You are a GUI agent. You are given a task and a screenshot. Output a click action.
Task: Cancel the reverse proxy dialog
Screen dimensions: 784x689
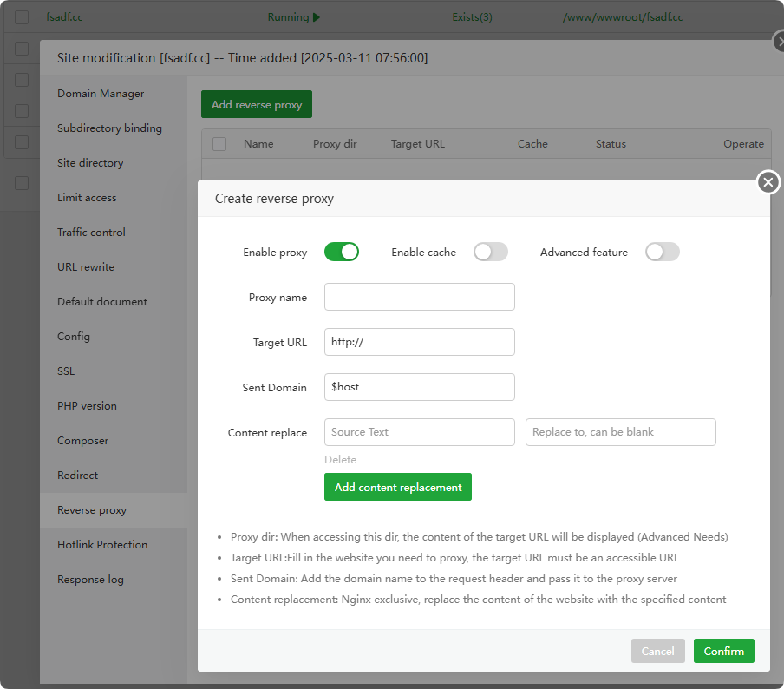[657, 651]
